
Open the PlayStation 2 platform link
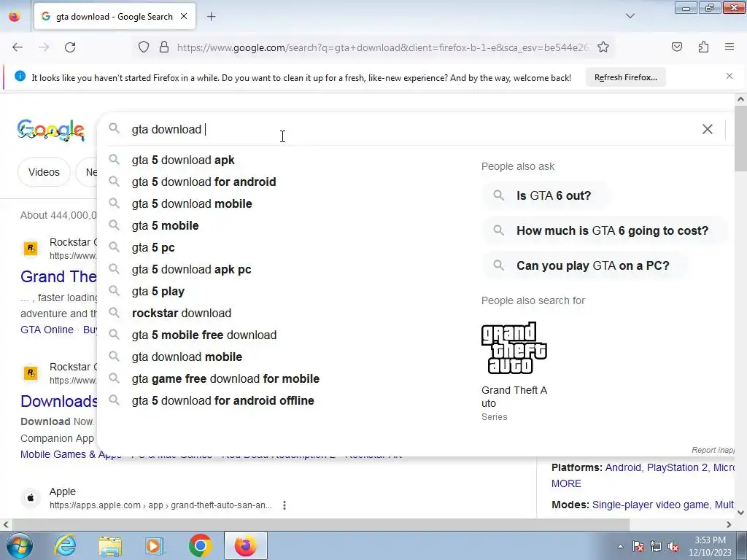coord(677,467)
